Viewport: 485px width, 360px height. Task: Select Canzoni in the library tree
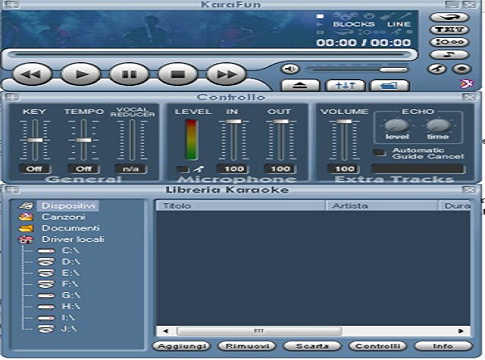[x=63, y=217]
